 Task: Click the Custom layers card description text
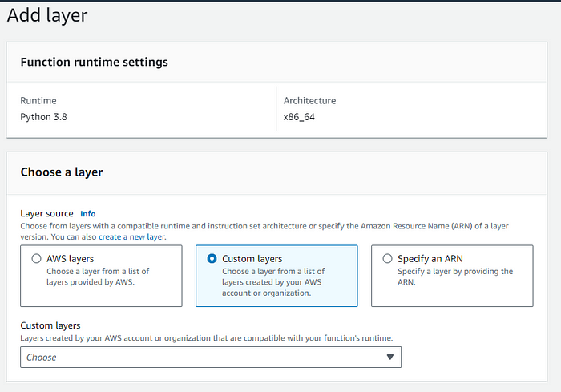pos(273,282)
